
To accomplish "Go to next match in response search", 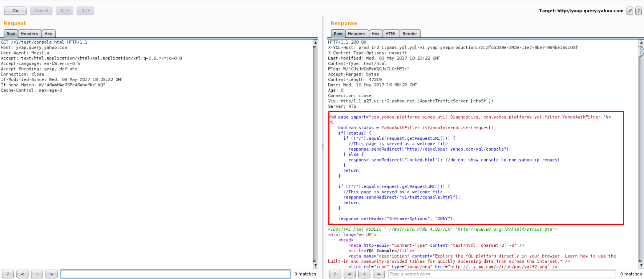I will click(x=378, y=274).
